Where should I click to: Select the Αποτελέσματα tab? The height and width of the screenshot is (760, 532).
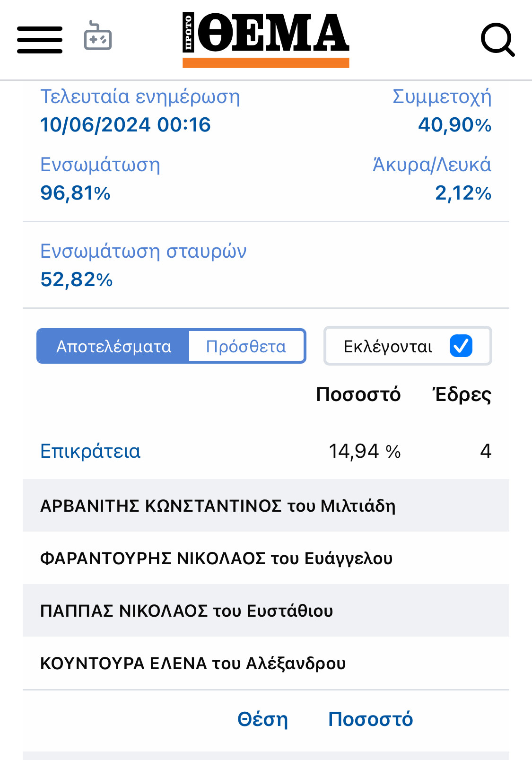click(x=113, y=347)
